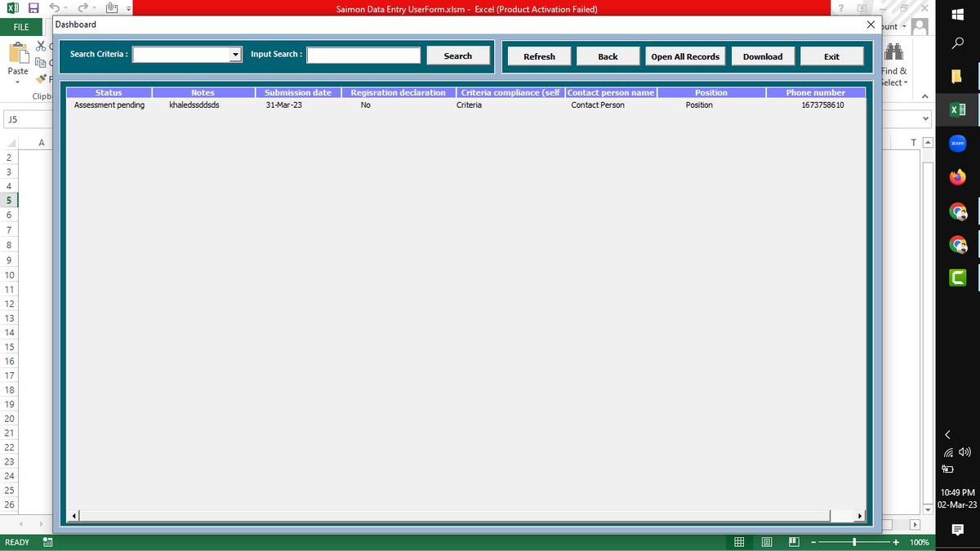Click the Paste clipboard icon
This screenshot has width=980, height=551.
tap(18, 55)
